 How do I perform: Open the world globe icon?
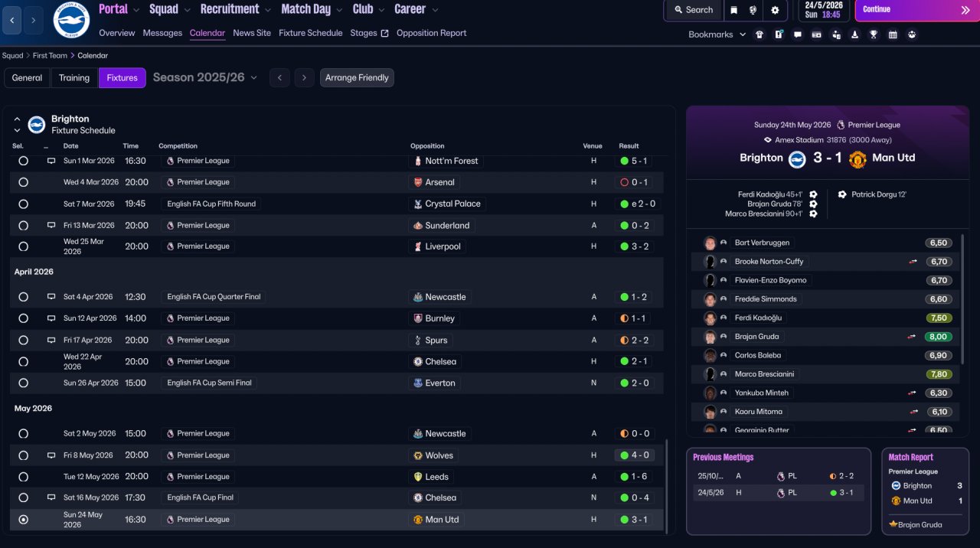tap(753, 10)
